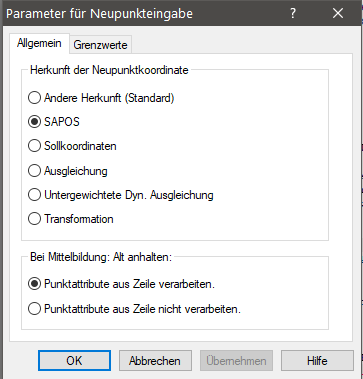Viewport: 363px width, 379px height.
Task: Click the Bei Mittelbildung: Alt anhalten heading
Action: (101, 257)
